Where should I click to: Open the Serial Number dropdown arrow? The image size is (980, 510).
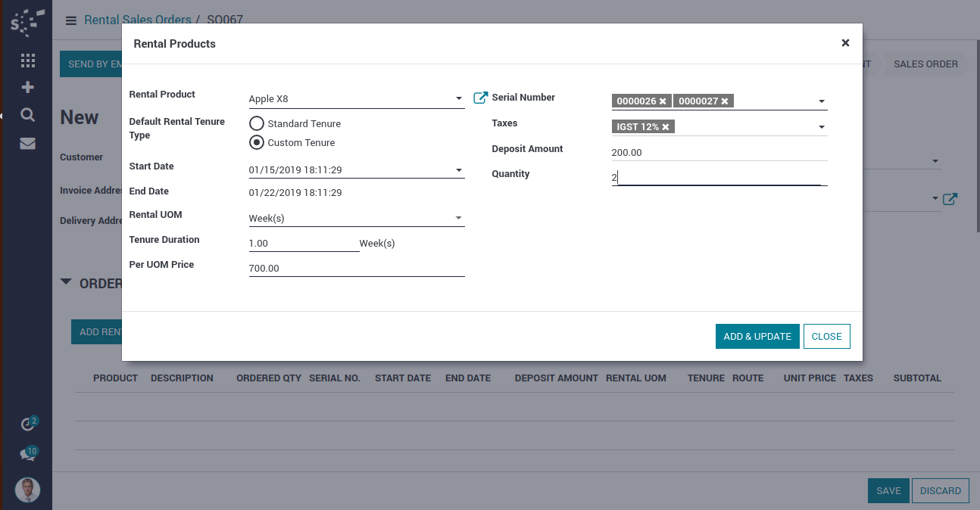point(822,101)
